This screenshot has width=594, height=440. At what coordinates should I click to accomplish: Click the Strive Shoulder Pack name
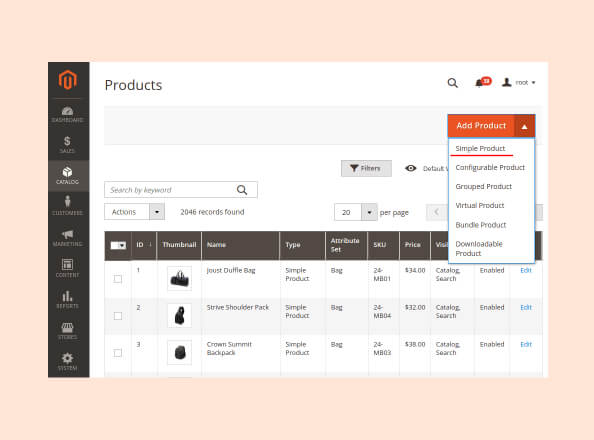(x=238, y=307)
